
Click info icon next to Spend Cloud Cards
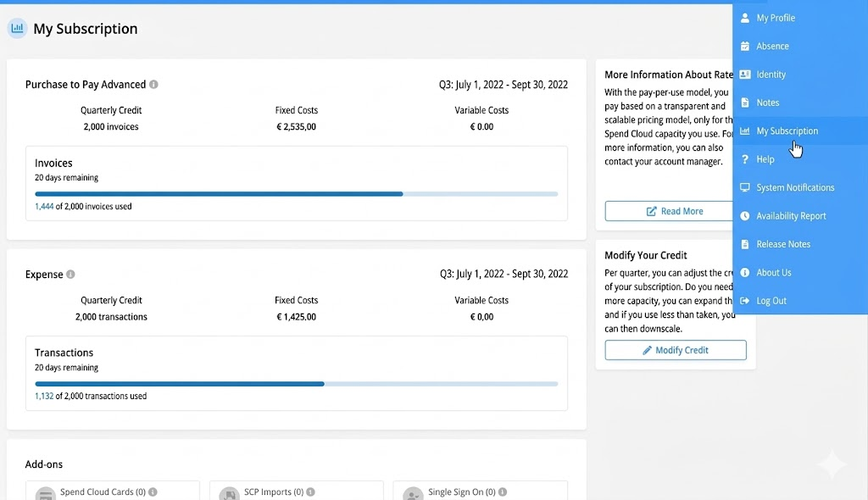[x=153, y=492]
